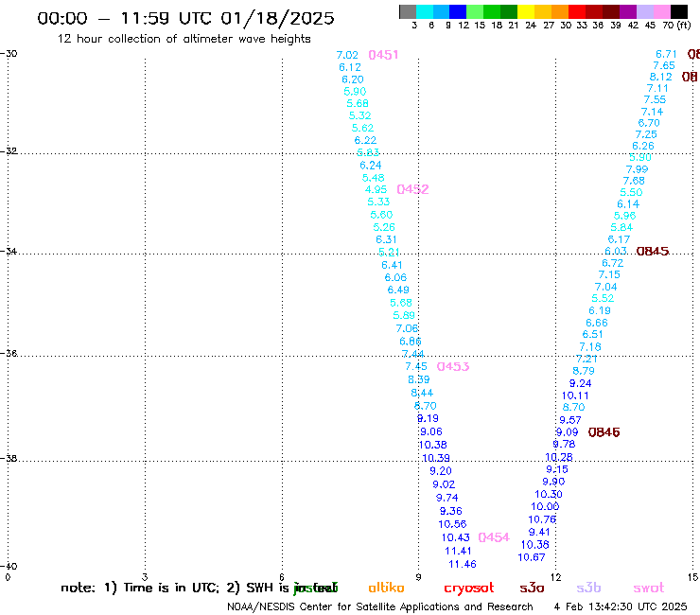Click the wave height value 10.56
The width and height of the screenshot is (700, 615).
coord(452,524)
